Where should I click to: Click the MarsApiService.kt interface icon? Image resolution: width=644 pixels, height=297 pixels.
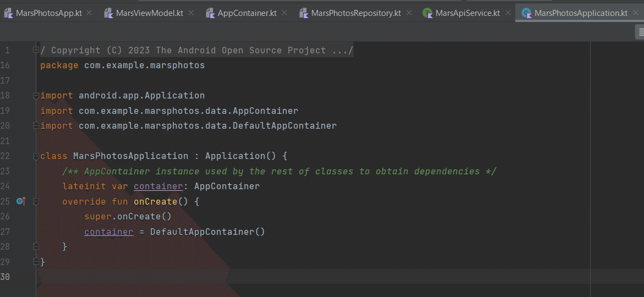428,13
